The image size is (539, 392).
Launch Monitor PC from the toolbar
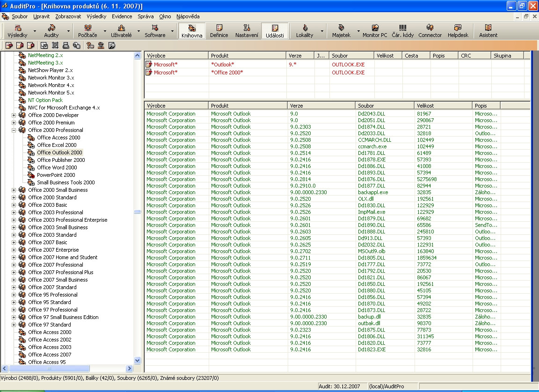[375, 31]
